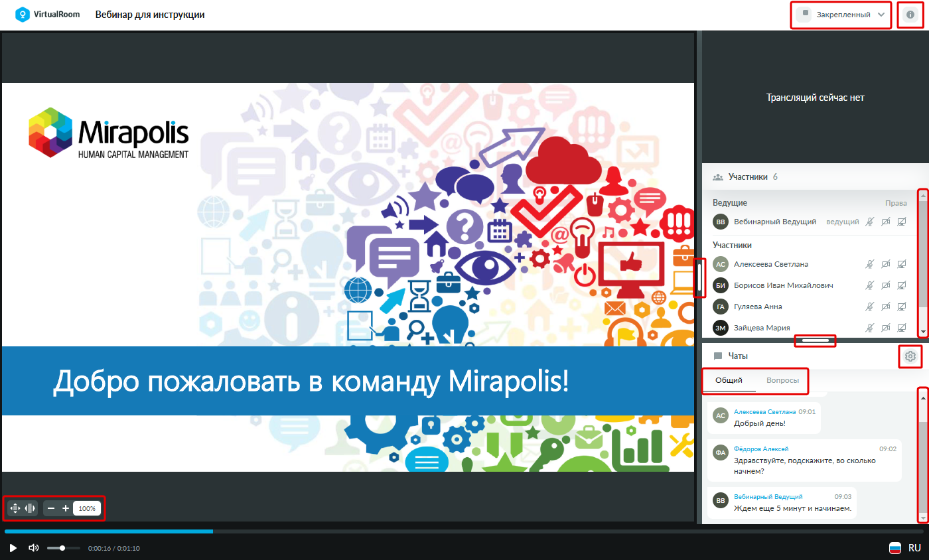Toggle camera for Вебинарный Ведущий

pyautogui.click(x=885, y=222)
